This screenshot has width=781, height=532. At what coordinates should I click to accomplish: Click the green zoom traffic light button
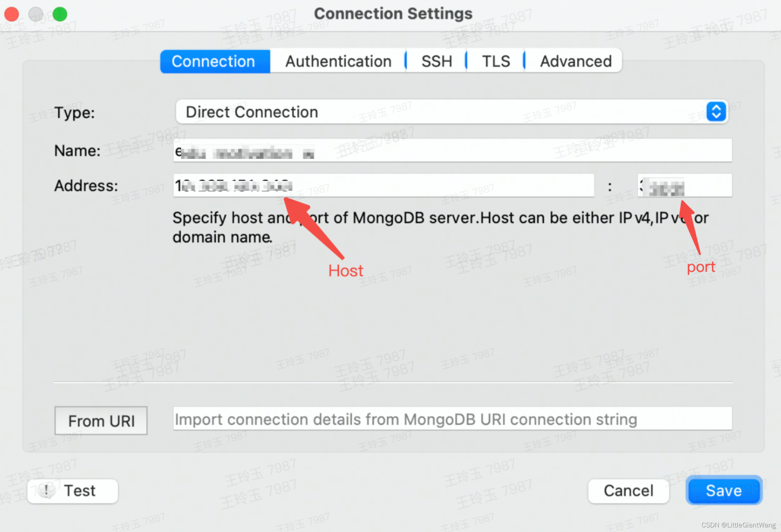click(60, 14)
